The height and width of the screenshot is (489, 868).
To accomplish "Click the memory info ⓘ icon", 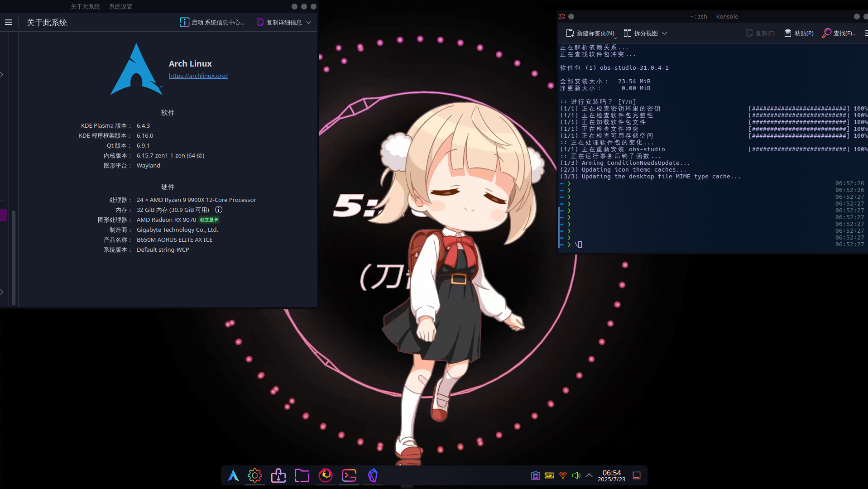I will 219,210.
